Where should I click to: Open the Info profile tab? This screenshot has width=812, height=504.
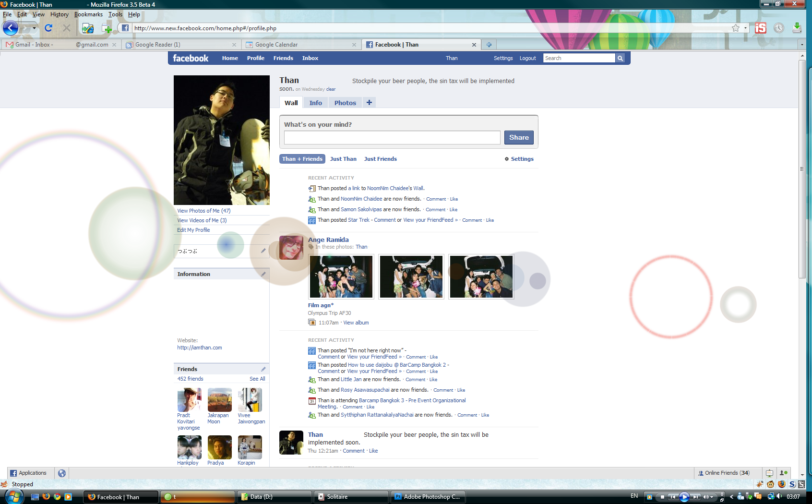point(316,103)
